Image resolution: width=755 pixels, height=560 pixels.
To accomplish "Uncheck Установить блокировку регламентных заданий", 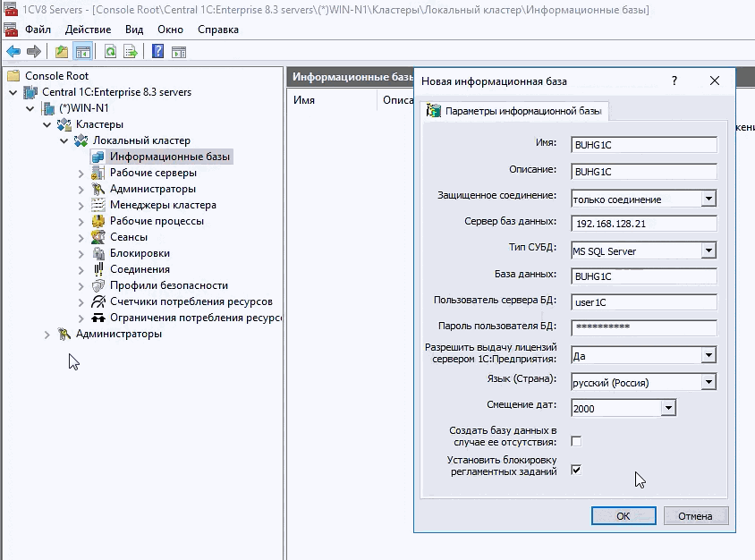I will coord(576,469).
